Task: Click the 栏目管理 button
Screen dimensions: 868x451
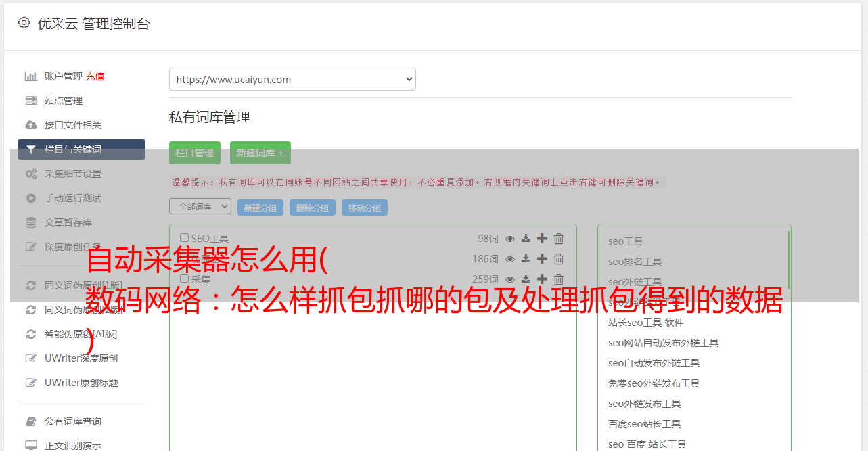Action: coord(195,153)
